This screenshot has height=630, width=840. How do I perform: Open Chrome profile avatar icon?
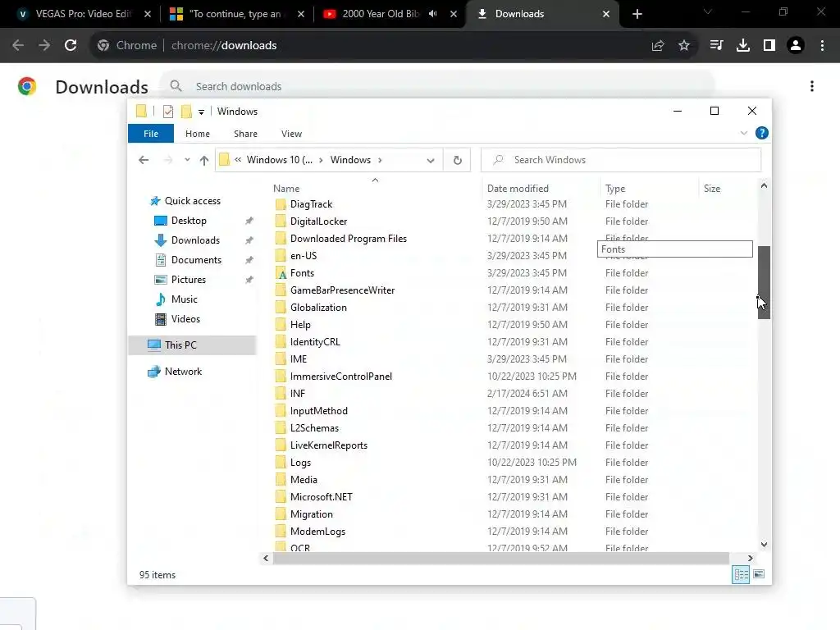pyautogui.click(x=796, y=46)
